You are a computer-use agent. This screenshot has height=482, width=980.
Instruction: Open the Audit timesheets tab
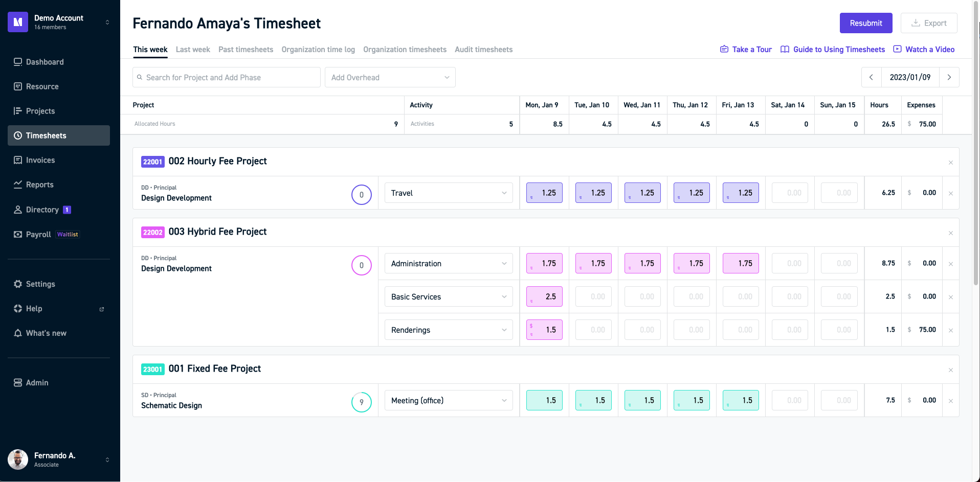click(x=483, y=50)
